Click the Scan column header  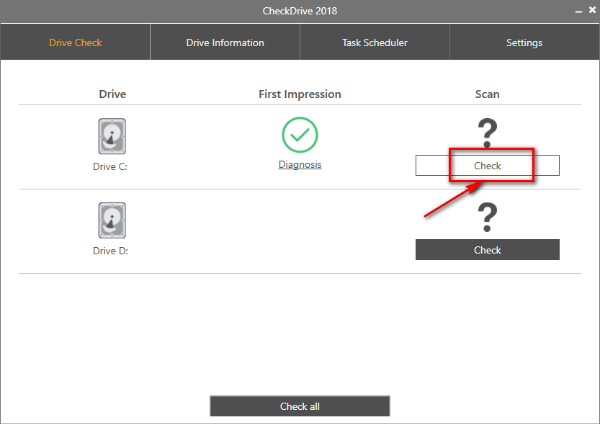pos(487,94)
